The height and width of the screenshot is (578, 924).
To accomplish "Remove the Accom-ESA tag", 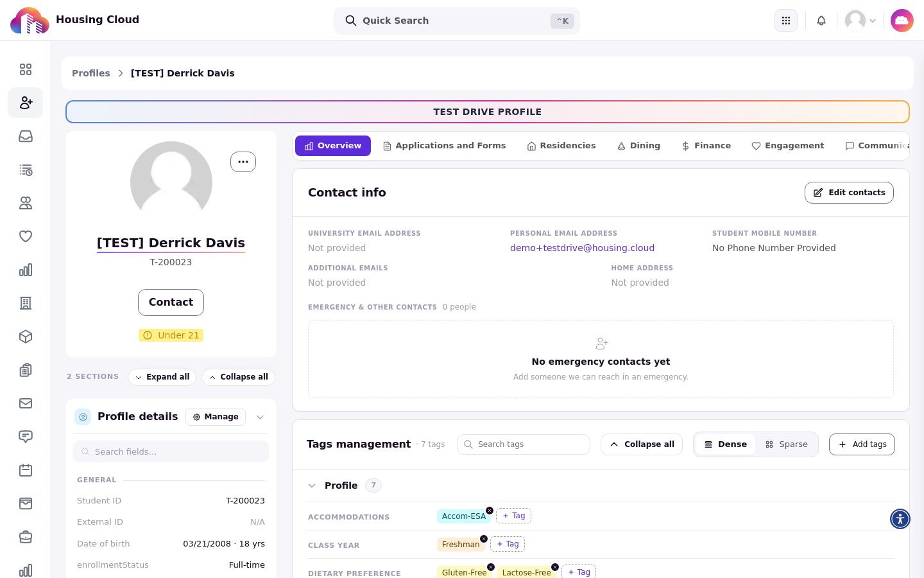I will tap(490, 511).
